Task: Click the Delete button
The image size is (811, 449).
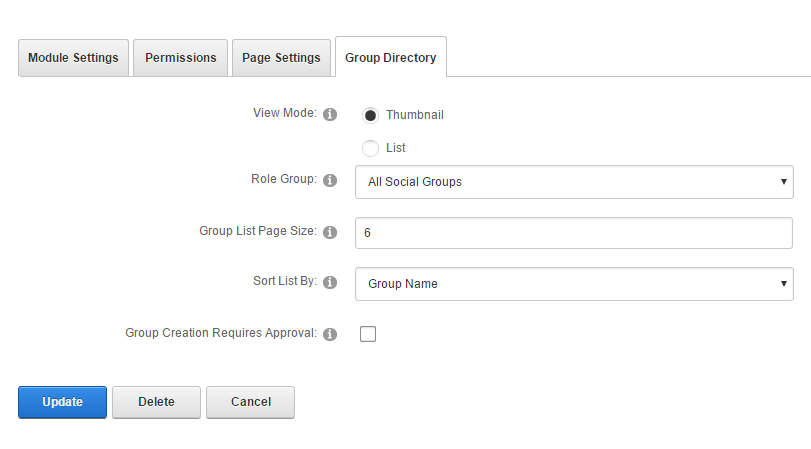Action: click(x=156, y=402)
